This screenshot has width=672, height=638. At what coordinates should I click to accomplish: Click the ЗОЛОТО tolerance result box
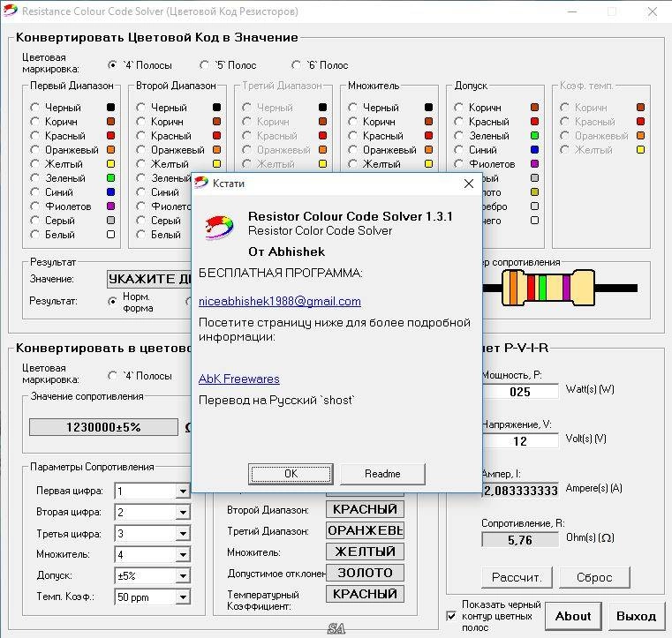click(365, 573)
